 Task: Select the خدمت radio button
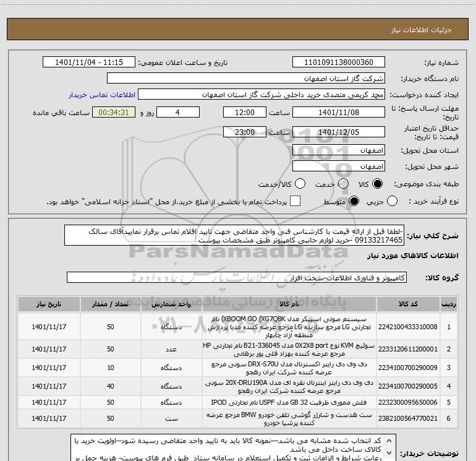pyautogui.click(x=343, y=184)
